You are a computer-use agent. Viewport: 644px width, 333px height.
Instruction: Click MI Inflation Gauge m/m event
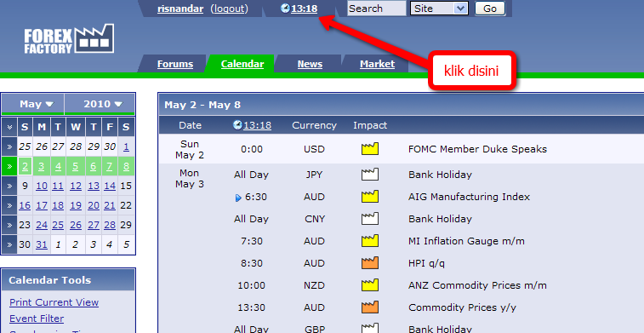click(x=466, y=241)
